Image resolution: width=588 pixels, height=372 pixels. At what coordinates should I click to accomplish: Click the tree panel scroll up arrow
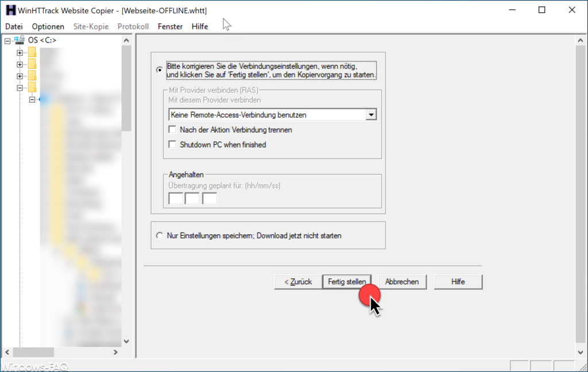126,40
